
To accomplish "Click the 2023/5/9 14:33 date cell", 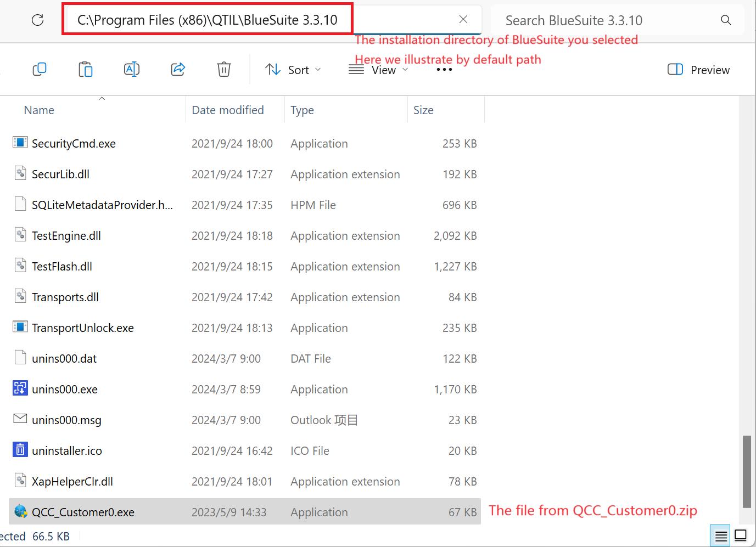I will [x=229, y=512].
